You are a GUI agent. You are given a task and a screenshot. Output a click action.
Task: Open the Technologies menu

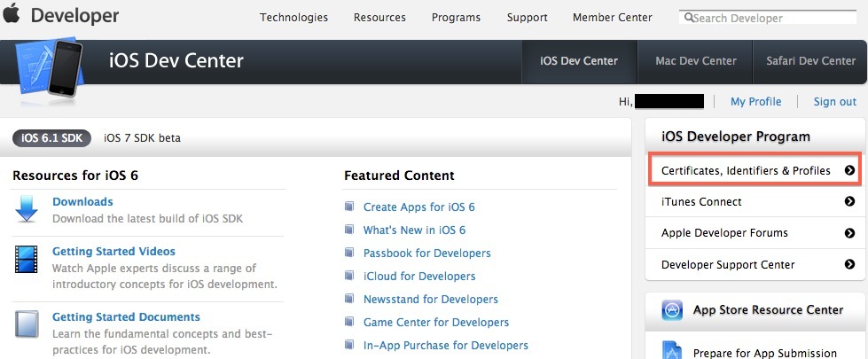(x=294, y=18)
